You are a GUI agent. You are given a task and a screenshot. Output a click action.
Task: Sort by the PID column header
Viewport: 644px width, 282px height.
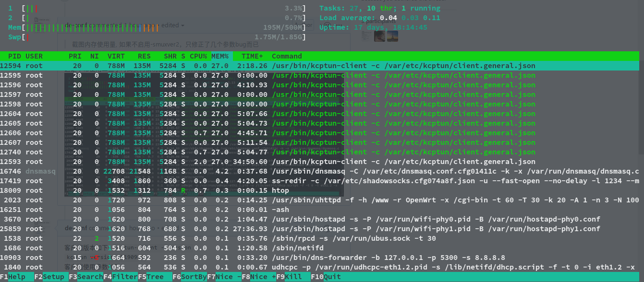click(14, 56)
